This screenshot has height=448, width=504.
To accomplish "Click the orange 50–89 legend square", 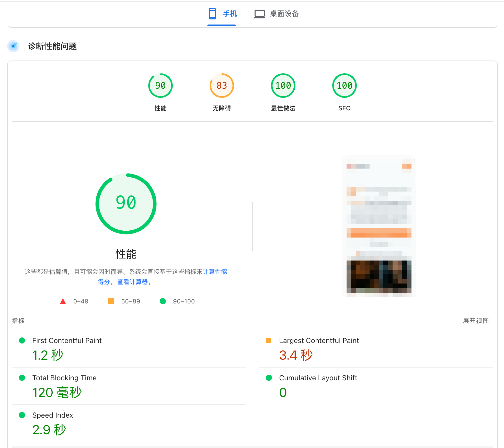I will [x=111, y=301].
